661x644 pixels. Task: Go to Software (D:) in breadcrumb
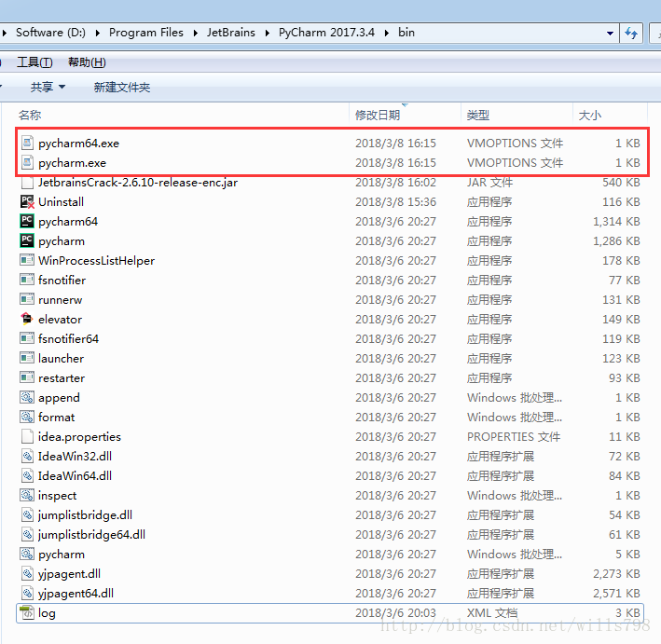click(50, 33)
